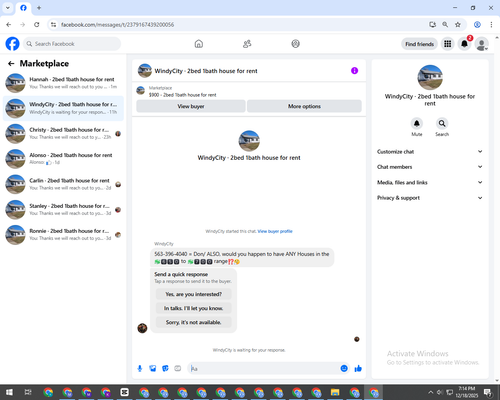Click the Facebook logo icon

(12, 44)
